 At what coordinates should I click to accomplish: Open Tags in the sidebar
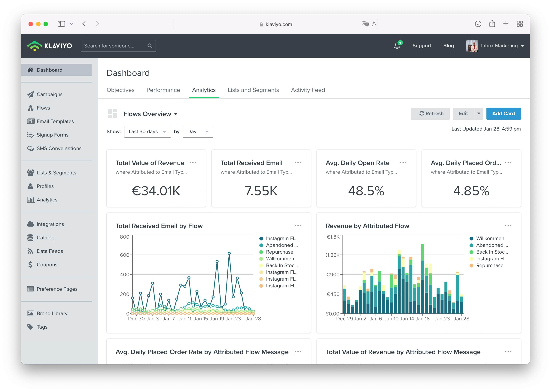[42, 327]
